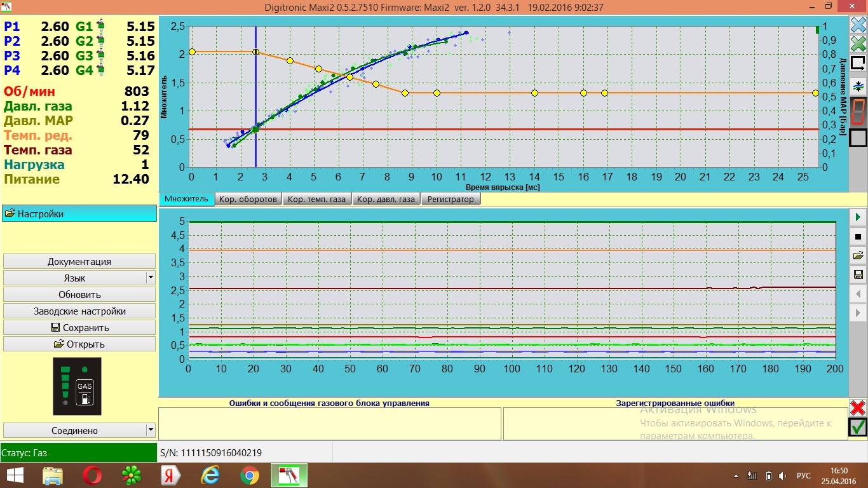This screenshot has width=868, height=488.
Task: Click the Питание voltage label
Action: [32, 179]
